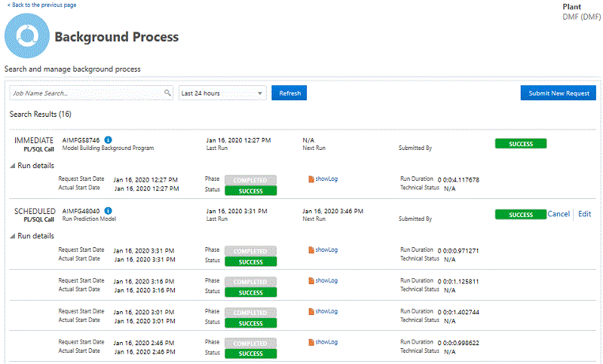Click showLog document icon for 3:16 PM run
This screenshot has height=364, width=603.
coord(311,280)
